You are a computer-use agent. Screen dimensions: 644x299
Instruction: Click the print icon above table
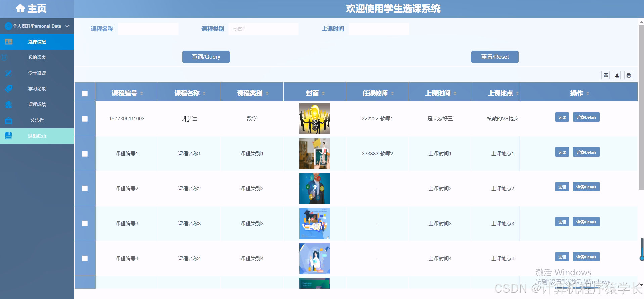point(628,75)
